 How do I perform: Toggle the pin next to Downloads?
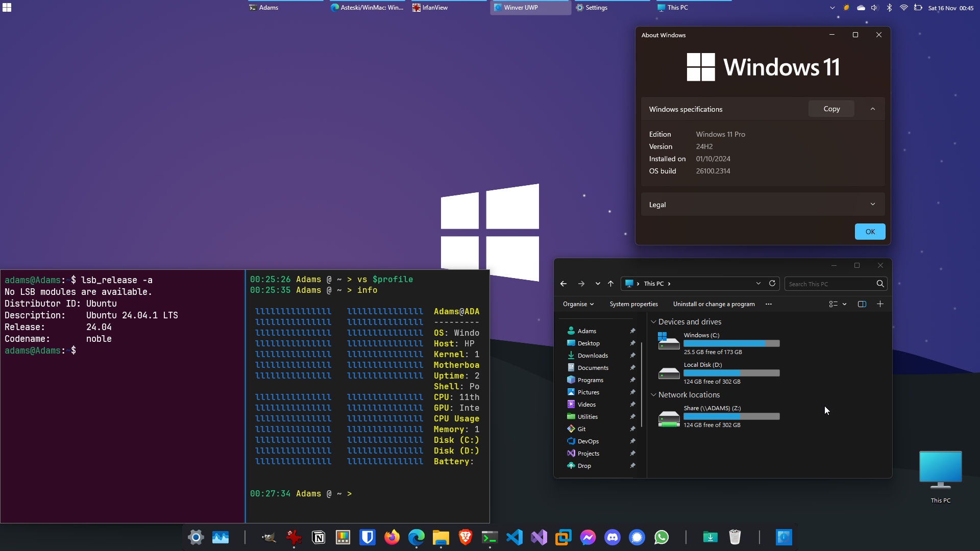(633, 356)
